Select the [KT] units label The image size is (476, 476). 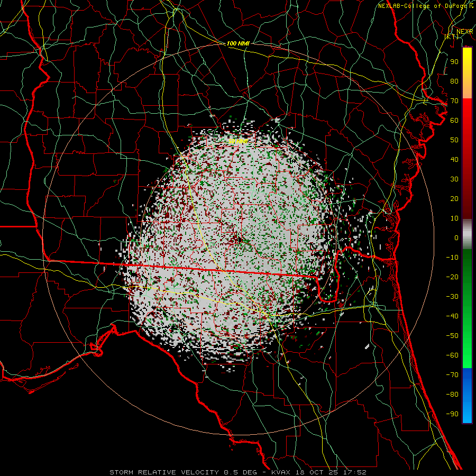(452, 36)
